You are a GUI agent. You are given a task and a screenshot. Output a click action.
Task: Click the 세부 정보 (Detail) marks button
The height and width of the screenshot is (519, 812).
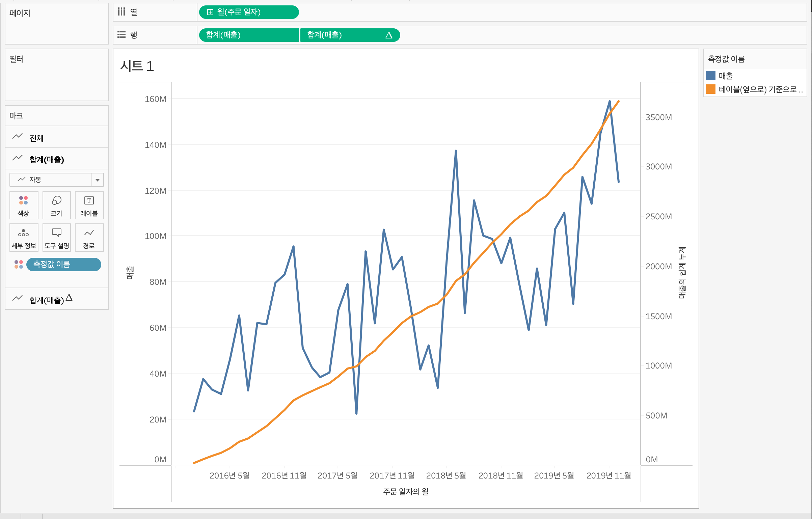(24, 238)
